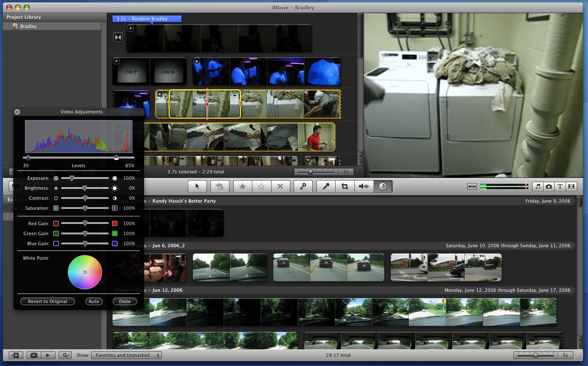Screen dimensions: 588x366
Task: Adjust the Green Gain slider
Action: click(85, 233)
